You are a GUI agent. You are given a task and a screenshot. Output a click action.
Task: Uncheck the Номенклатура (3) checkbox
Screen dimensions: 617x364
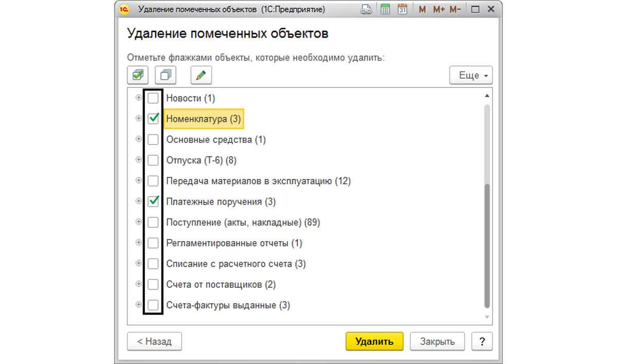point(153,119)
